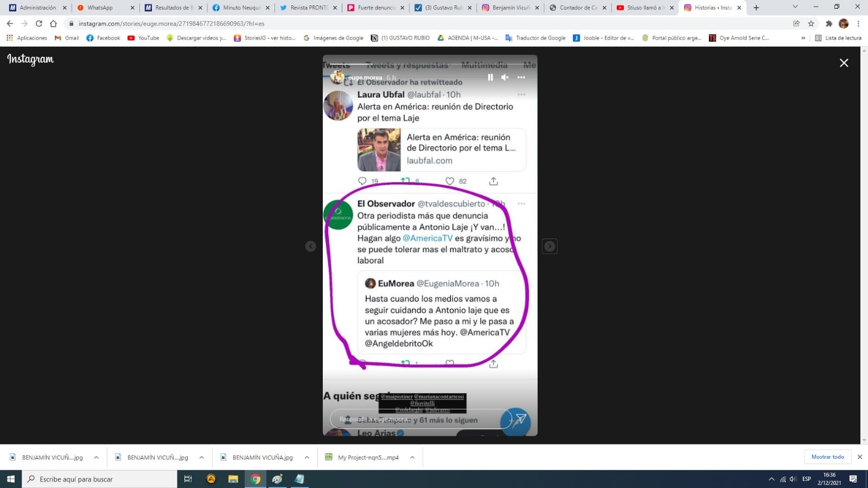Open the StoriesIG bookmark
This screenshot has width=868, height=488.
265,38
